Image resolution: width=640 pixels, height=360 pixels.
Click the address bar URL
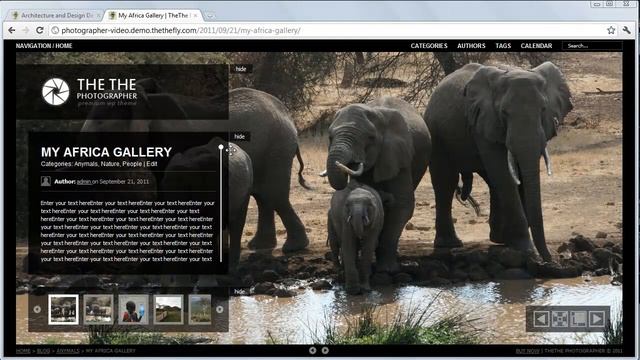tap(181, 30)
